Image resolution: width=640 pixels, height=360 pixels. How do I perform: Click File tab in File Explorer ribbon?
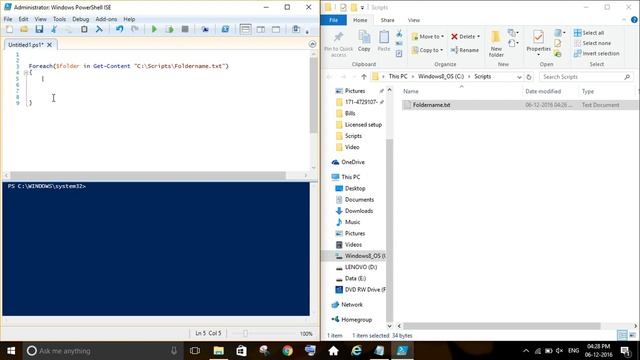(x=333, y=20)
